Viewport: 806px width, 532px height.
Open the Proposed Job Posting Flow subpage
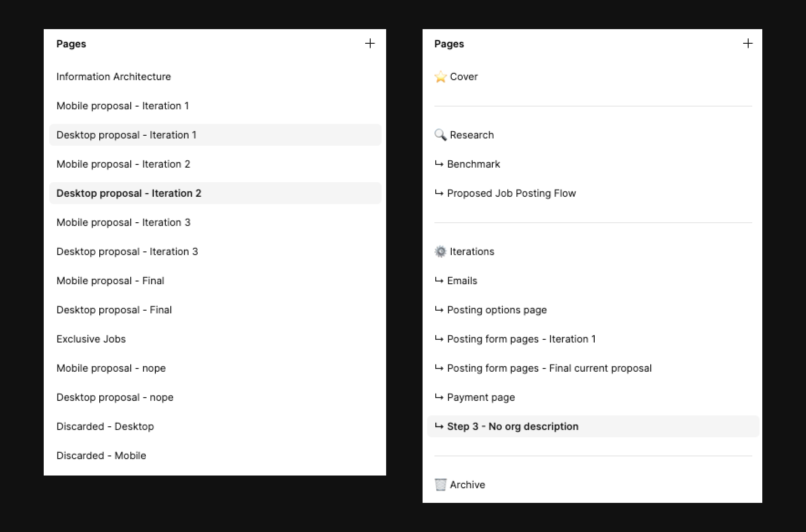(x=511, y=193)
